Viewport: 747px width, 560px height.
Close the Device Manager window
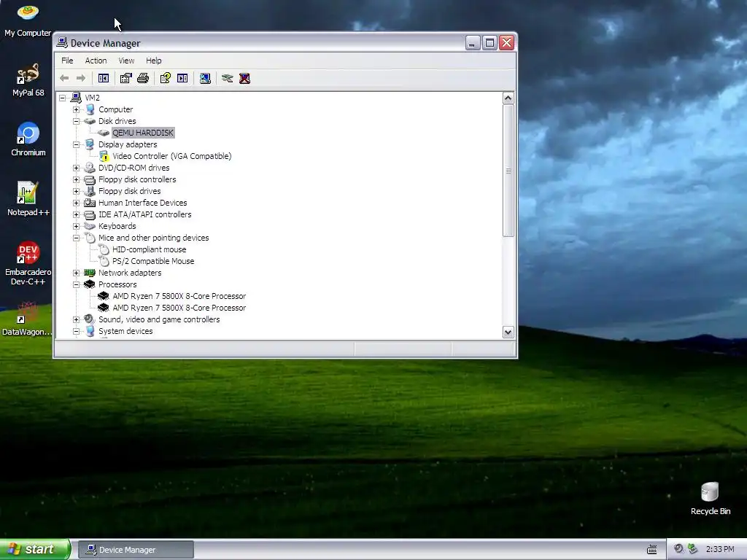tap(506, 43)
